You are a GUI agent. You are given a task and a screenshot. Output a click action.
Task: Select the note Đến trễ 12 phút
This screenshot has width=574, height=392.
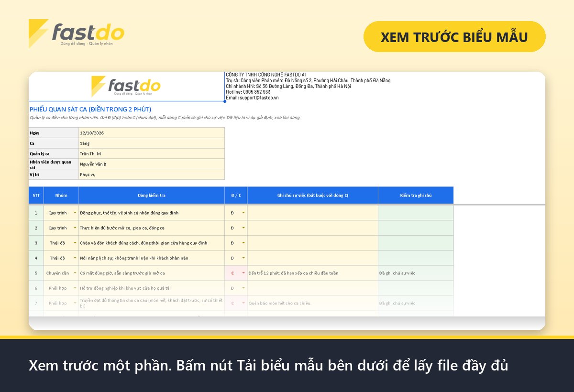coord(313,273)
